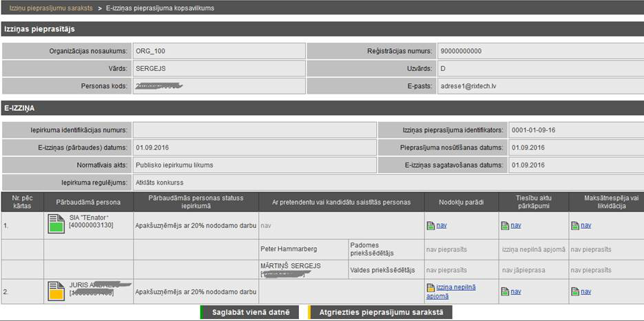Click the 'nav' link under Tiesību aktu pārkāpumi, row 1
The height and width of the screenshot is (321, 644).
pos(516,225)
